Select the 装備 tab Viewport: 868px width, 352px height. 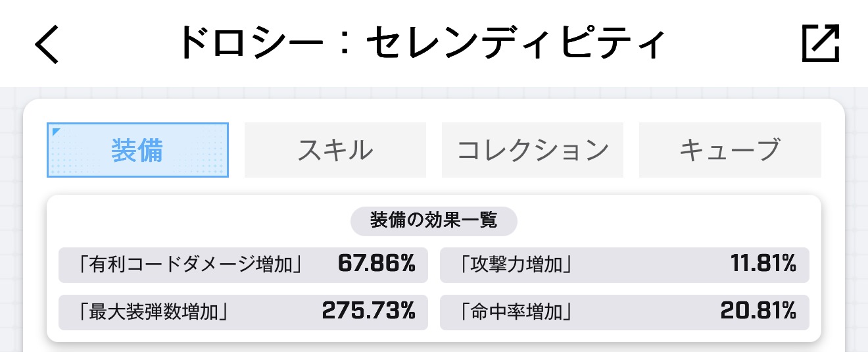[x=137, y=150]
